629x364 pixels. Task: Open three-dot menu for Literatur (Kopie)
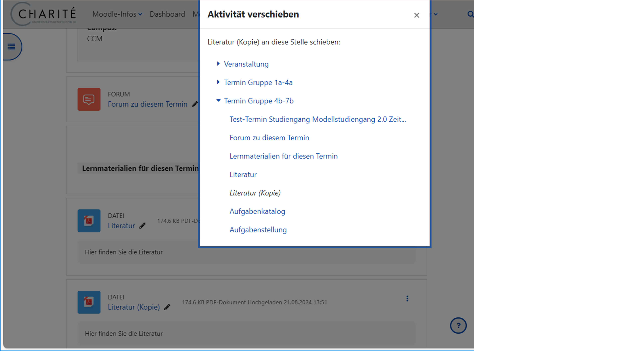pyautogui.click(x=407, y=299)
